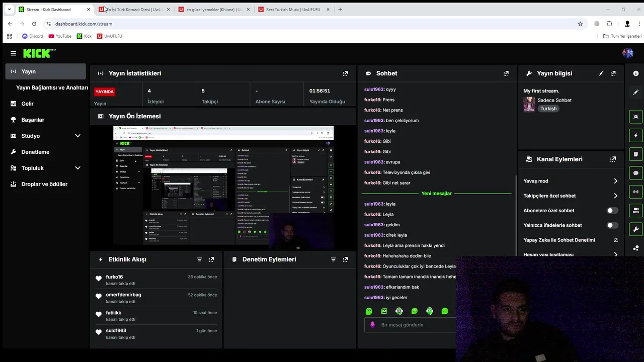644x362 pixels.
Task: Click Yapay Zeka ile Sohbet Denetimi
Action: click(559, 240)
